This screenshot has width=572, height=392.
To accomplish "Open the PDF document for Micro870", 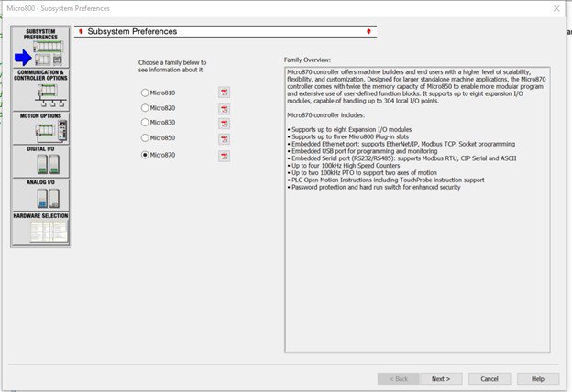I will pyautogui.click(x=224, y=156).
